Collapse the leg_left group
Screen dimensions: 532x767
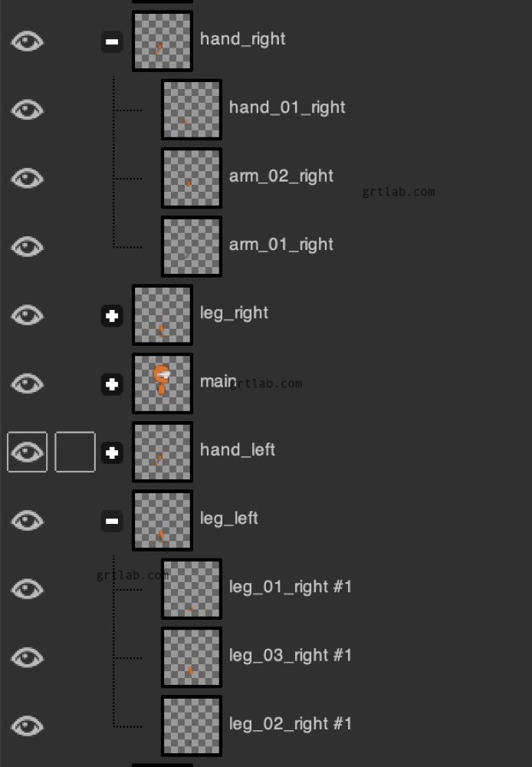click(x=112, y=521)
